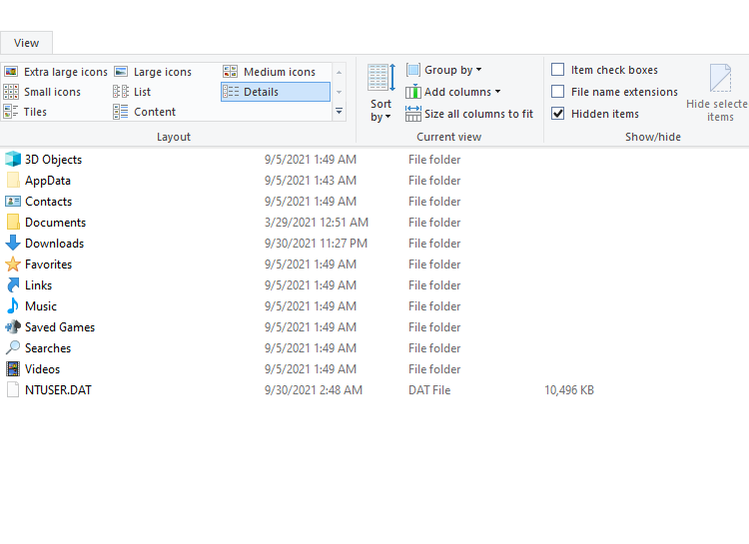Click the DAT File type cell
This screenshot has height=544, width=749.
point(429,391)
